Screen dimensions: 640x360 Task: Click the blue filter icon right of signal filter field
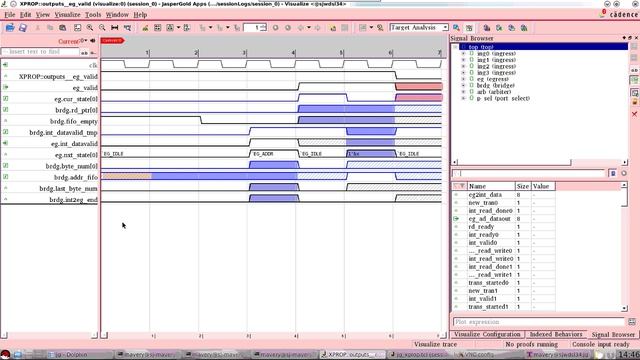[x=613, y=173]
